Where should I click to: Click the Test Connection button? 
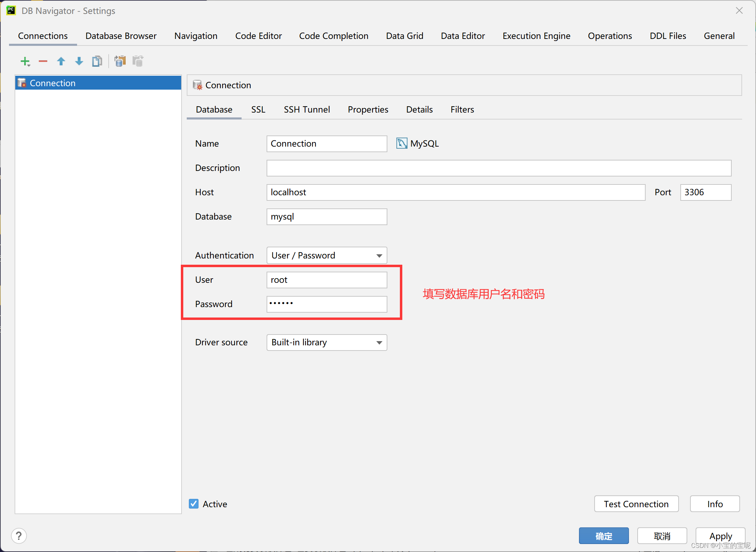tap(636, 504)
